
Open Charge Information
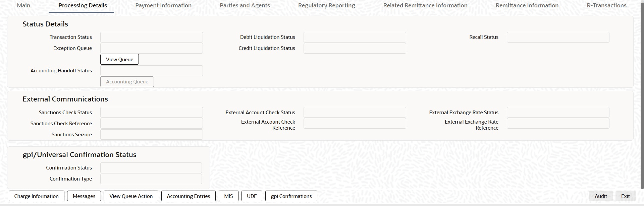tap(36, 196)
